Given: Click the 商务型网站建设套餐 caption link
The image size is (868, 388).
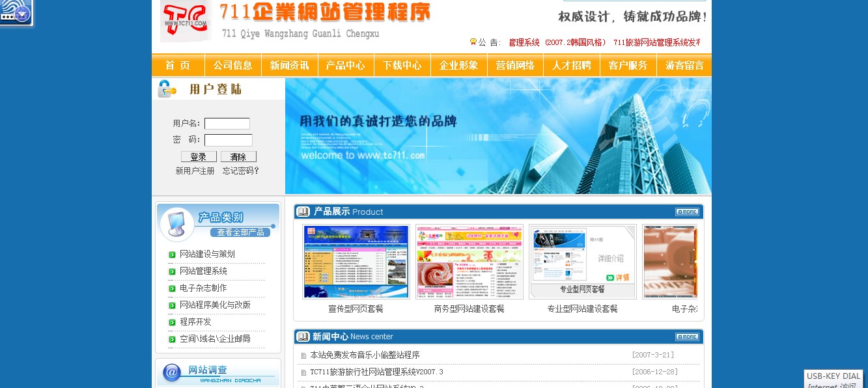Looking at the screenshot, I should tap(469, 309).
